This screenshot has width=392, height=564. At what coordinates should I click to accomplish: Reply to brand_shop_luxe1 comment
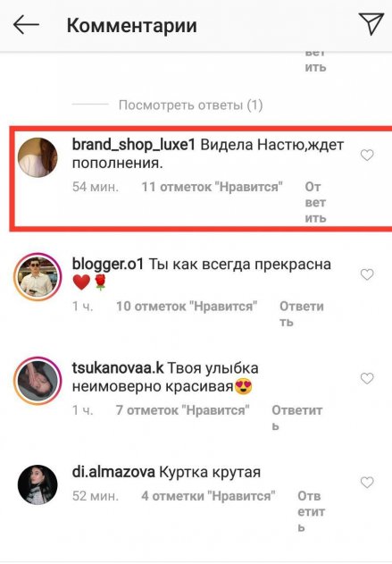315,203
